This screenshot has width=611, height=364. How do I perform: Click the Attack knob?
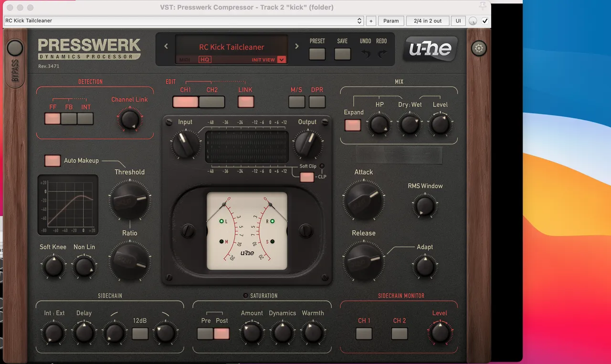tap(364, 200)
